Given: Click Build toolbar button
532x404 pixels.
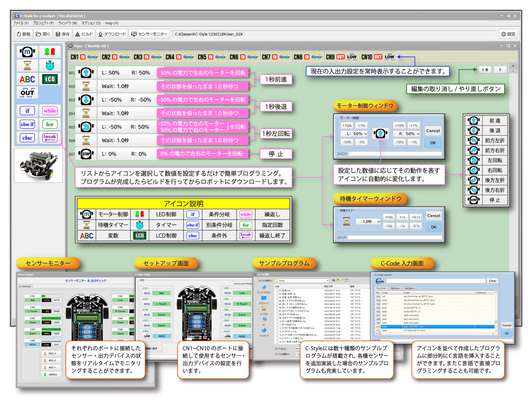Looking at the screenshot, I should click(x=84, y=34).
